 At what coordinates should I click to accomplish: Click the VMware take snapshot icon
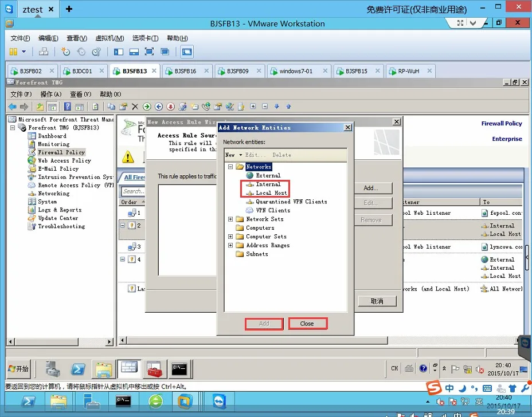[65, 52]
